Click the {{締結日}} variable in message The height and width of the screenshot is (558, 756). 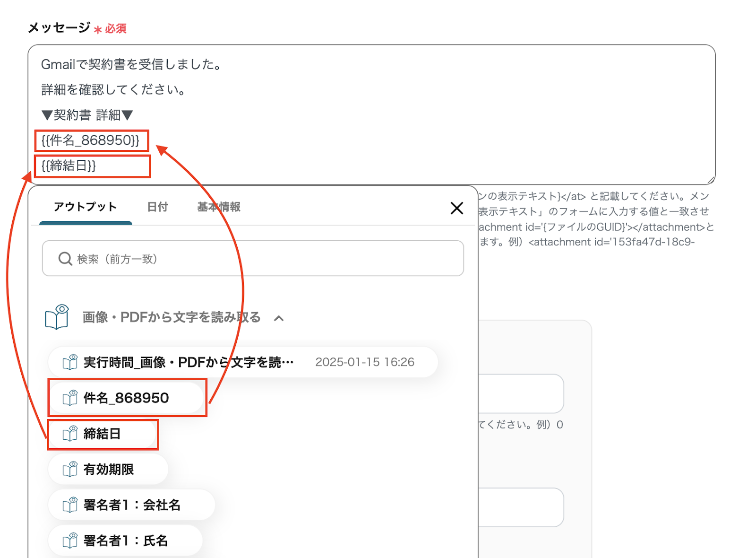click(x=69, y=166)
